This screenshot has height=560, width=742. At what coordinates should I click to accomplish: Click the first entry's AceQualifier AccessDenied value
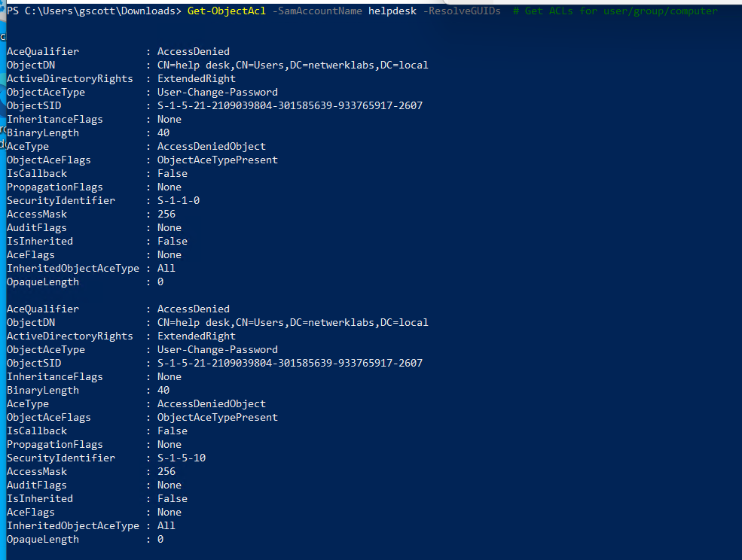pyautogui.click(x=193, y=51)
